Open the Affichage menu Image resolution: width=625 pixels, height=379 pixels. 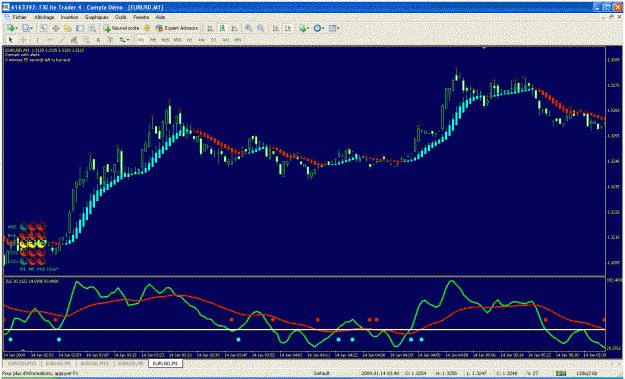click(x=44, y=17)
